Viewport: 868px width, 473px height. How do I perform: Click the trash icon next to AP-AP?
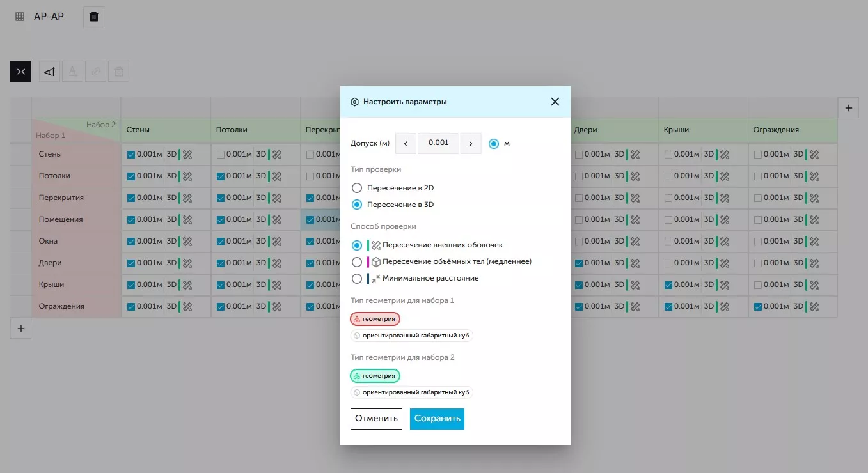pyautogui.click(x=94, y=17)
